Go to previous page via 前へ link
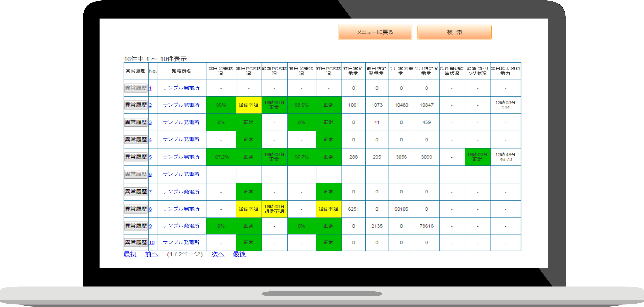The image size is (644, 307). pyautogui.click(x=151, y=254)
